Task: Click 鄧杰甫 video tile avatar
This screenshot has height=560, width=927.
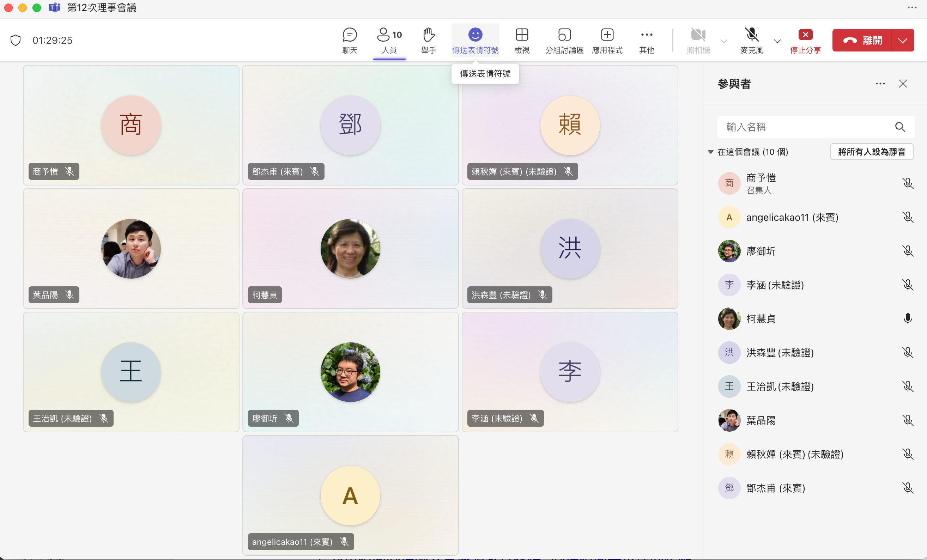Action: pyautogui.click(x=350, y=125)
